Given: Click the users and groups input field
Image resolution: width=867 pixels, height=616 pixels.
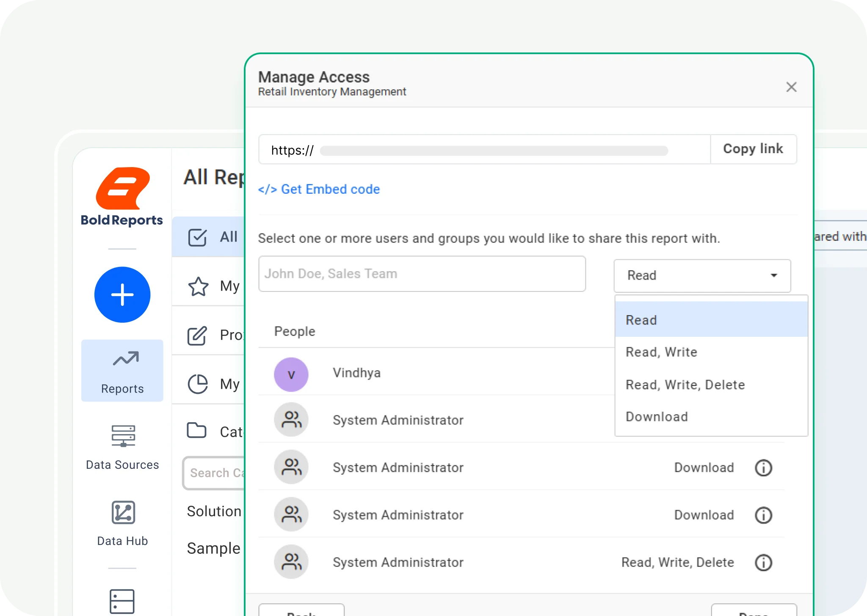Looking at the screenshot, I should pyautogui.click(x=422, y=274).
